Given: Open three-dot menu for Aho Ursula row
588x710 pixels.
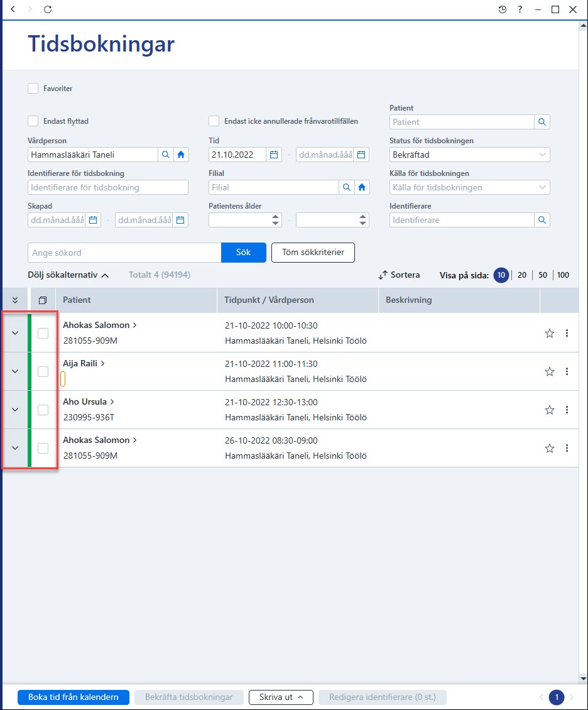Looking at the screenshot, I should pyautogui.click(x=567, y=410).
